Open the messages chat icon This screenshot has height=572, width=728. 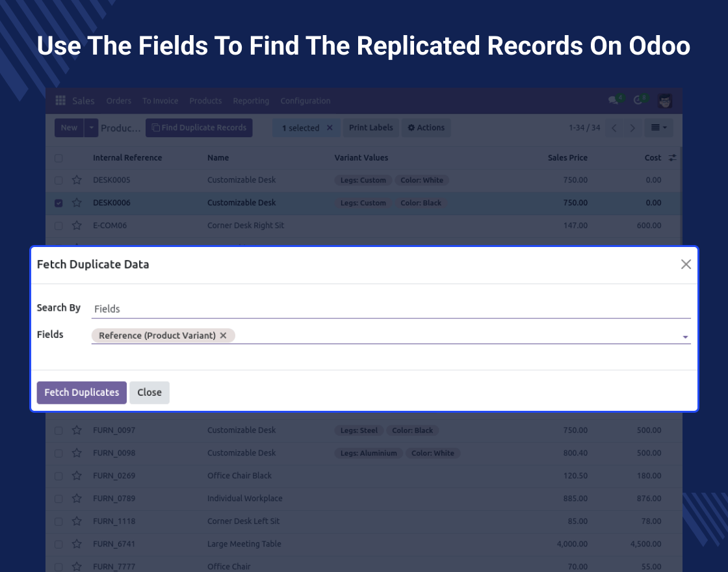tap(614, 100)
